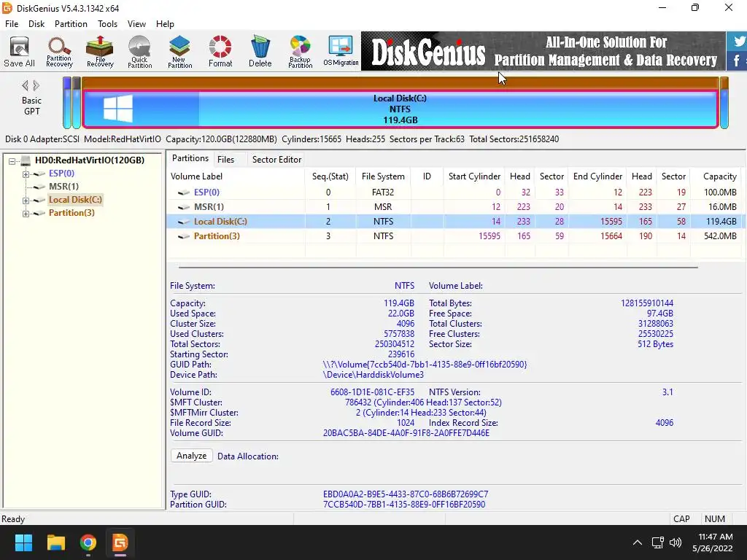
Task: Expand the Partition(3) tree node
Action: point(26,214)
